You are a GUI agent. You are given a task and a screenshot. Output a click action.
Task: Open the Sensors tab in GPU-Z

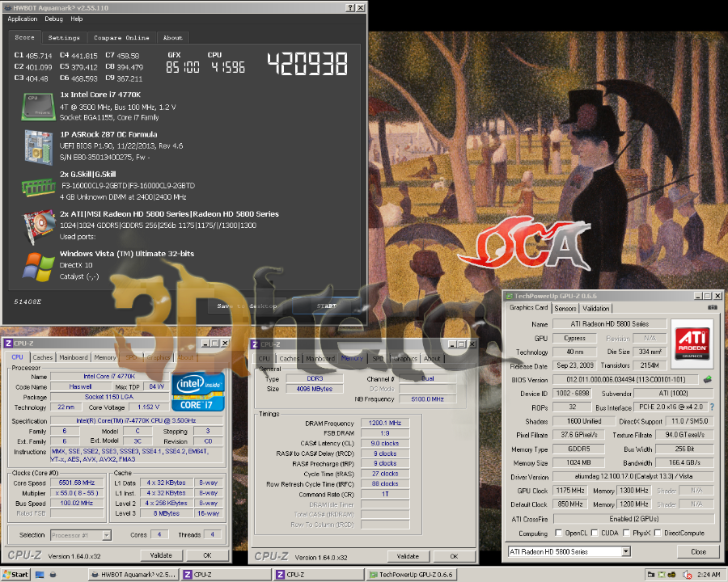[x=565, y=308]
